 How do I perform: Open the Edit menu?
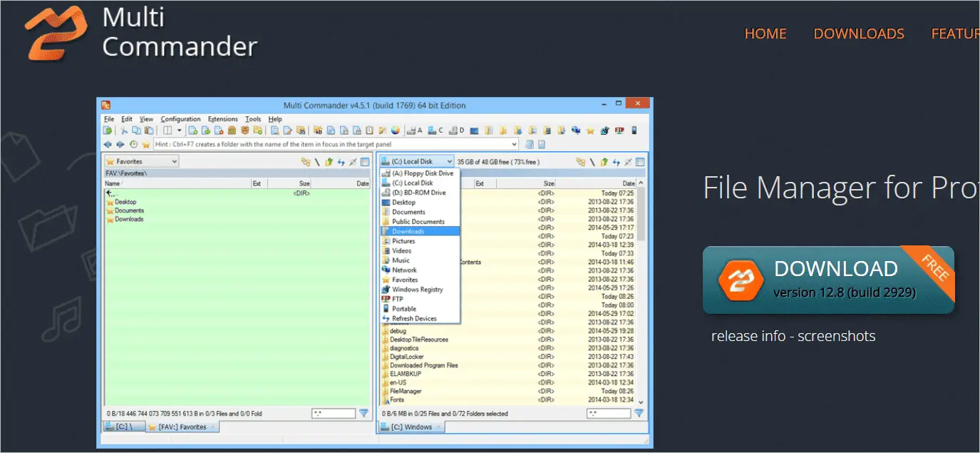tap(127, 119)
